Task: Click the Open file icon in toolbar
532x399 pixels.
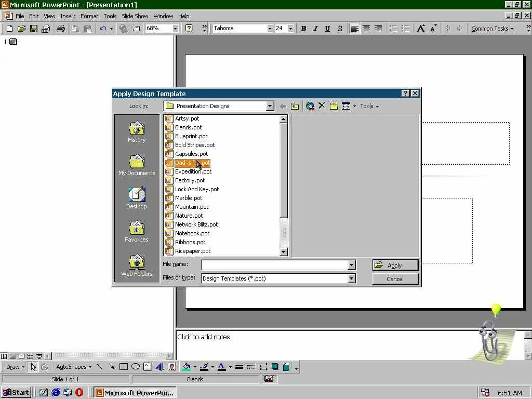Action: pyautogui.click(x=21, y=29)
